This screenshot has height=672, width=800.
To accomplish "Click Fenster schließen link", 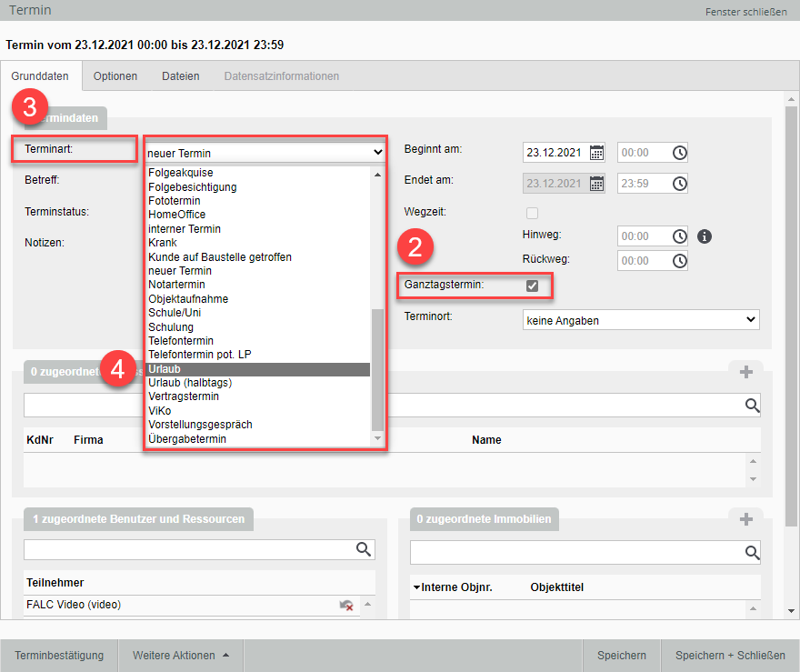I will tap(745, 12).
